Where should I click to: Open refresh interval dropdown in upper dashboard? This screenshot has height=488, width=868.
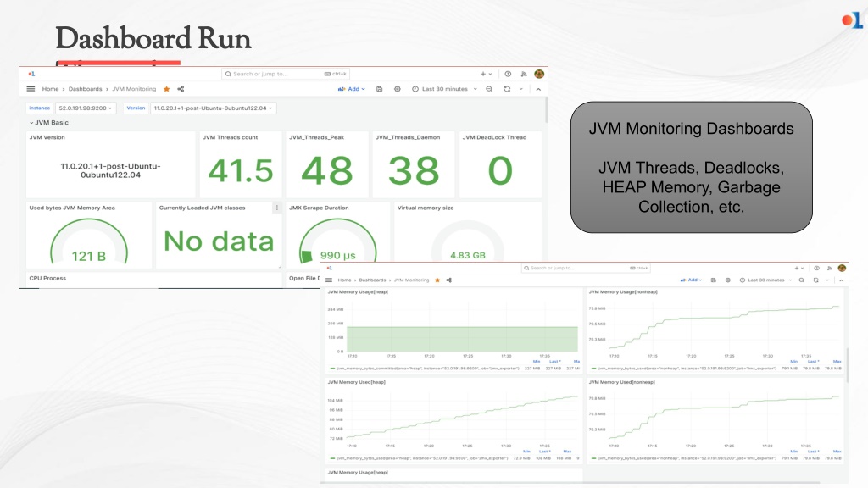coord(521,88)
